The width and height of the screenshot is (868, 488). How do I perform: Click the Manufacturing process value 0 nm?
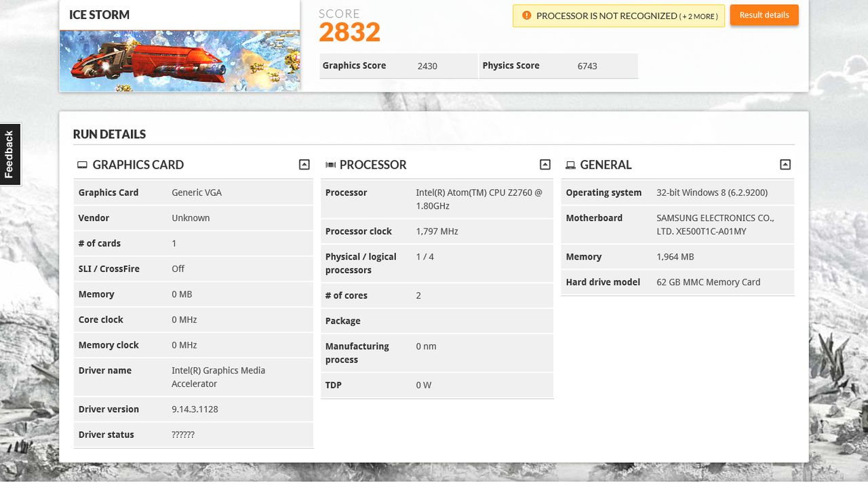pos(426,346)
